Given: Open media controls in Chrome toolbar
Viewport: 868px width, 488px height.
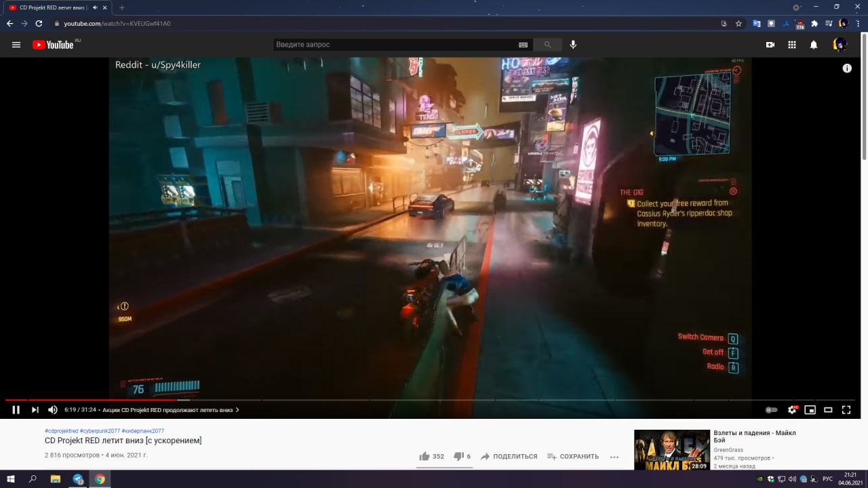Looking at the screenshot, I should coord(829,23).
